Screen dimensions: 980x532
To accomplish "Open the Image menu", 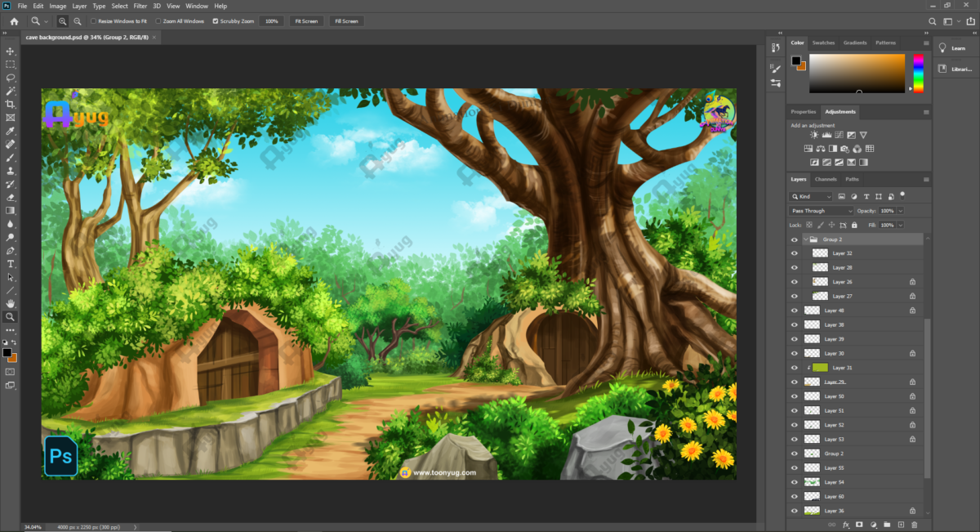I will coord(57,6).
